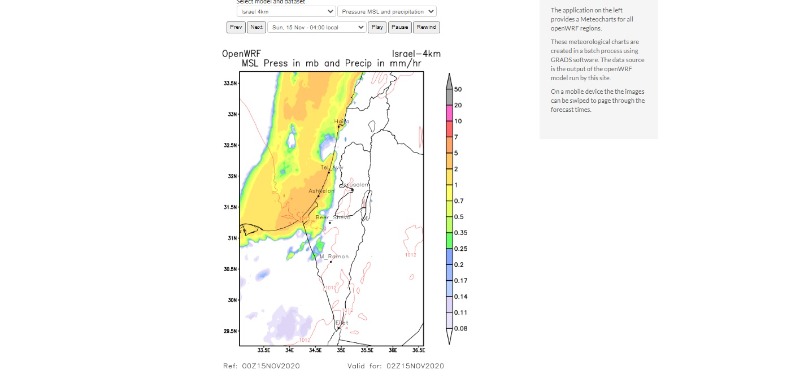Click the magenta 10–20 mm/hr legend color
800x379 pixels.
[449, 113]
